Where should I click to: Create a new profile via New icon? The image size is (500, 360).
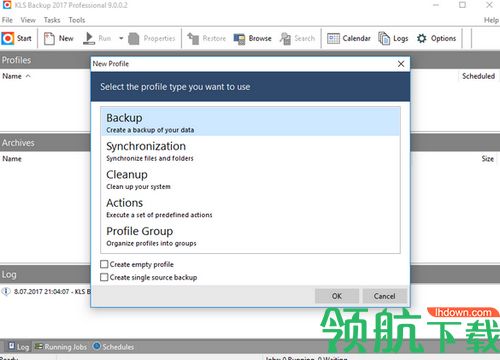(49, 38)
